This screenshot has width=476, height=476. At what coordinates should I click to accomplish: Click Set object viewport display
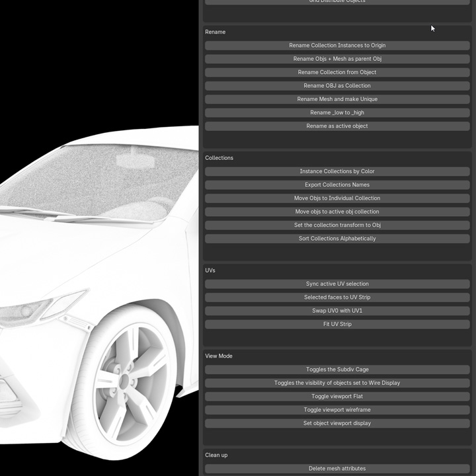coord(337,423)
